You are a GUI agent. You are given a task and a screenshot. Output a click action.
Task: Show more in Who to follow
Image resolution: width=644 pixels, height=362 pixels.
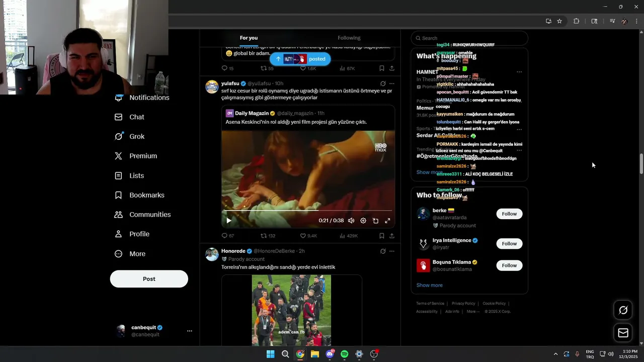pyautogui.click(x=430, y=285)
